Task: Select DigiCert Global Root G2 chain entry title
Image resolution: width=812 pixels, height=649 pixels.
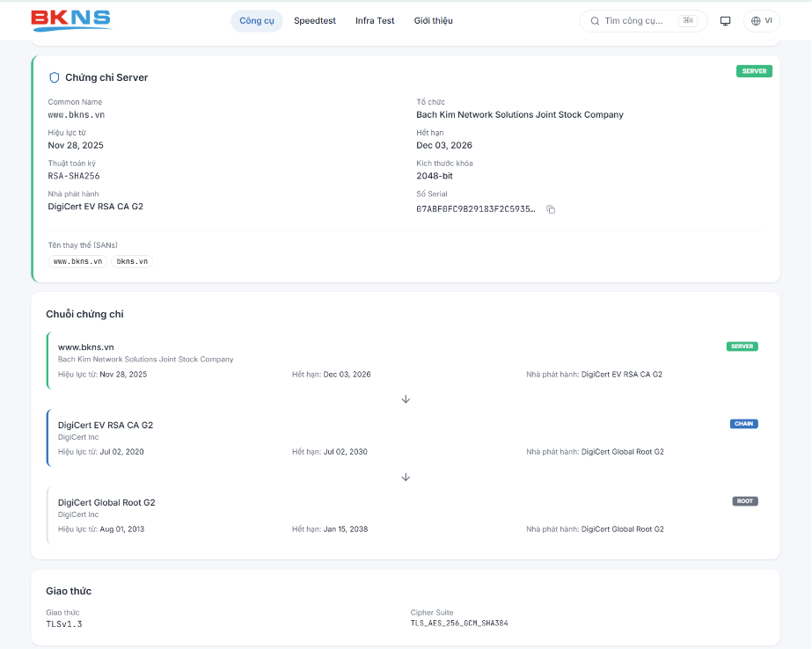Action: pyautogui.click(x=106, y=502)
